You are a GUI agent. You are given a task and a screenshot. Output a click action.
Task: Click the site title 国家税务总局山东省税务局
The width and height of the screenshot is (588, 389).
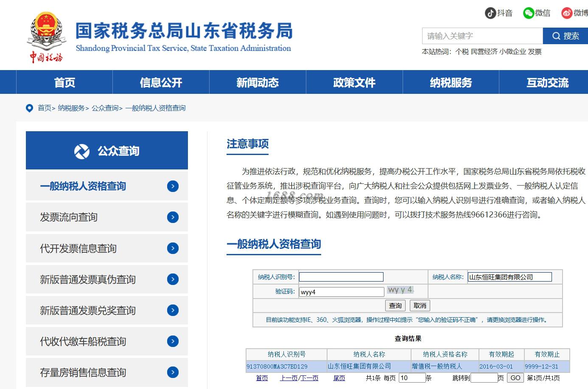[x=184, y=31]
